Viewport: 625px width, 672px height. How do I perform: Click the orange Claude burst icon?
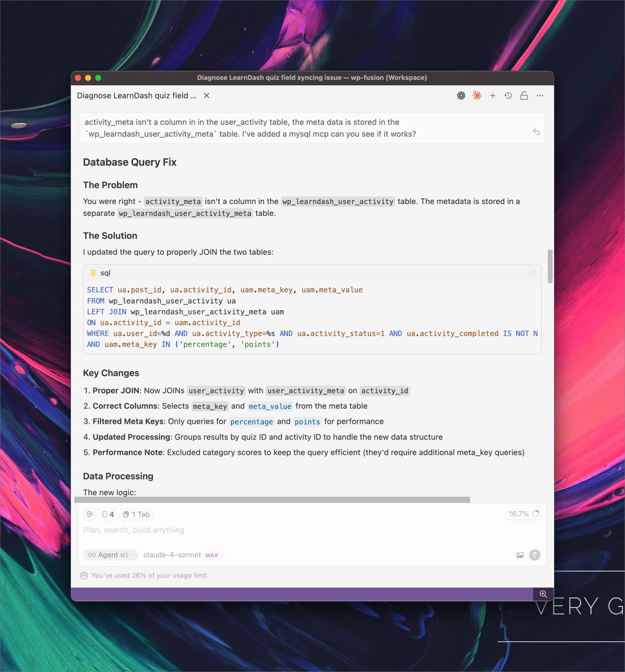click(x=476, y=95)
